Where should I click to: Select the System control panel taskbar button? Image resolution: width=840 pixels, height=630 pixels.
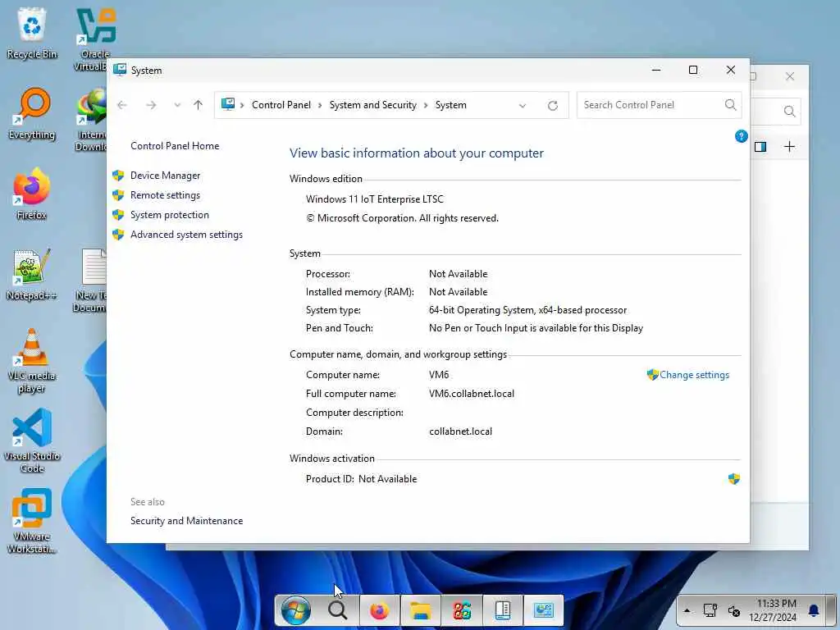coord(543,610)
